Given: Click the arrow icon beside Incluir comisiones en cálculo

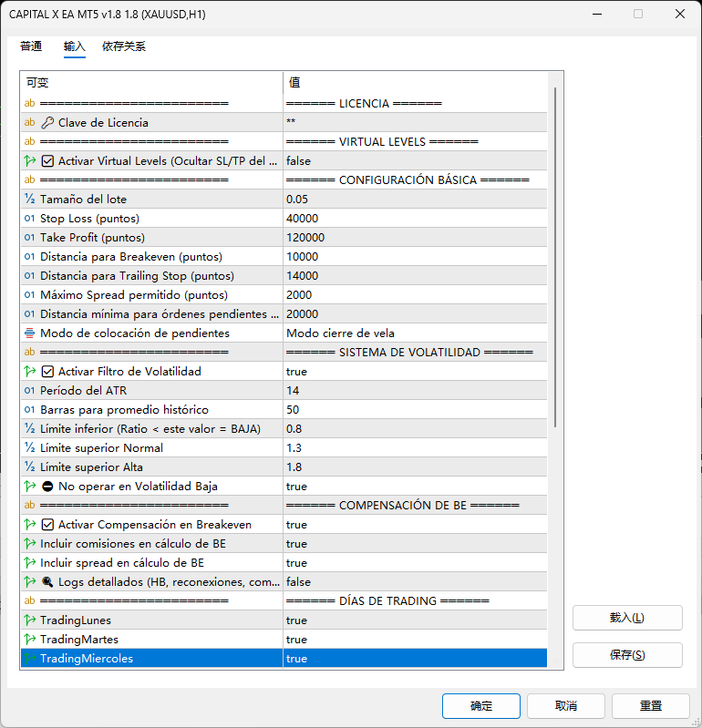Looking at the screenshot, I should pos(30,544).
